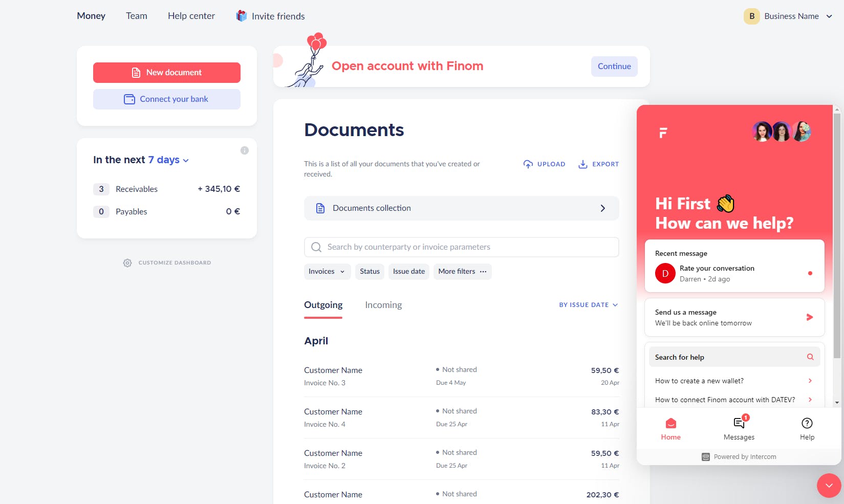This screenshot has height=504, width=844.
Task: Click the Upload cloud icon
Action: (528, 164)
